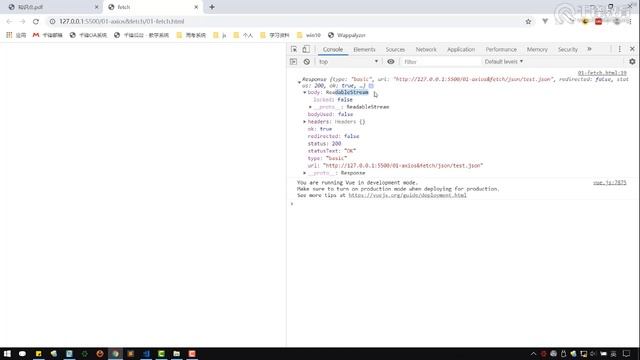
Task: Open a new browser tab with plus
Action: 212,7
